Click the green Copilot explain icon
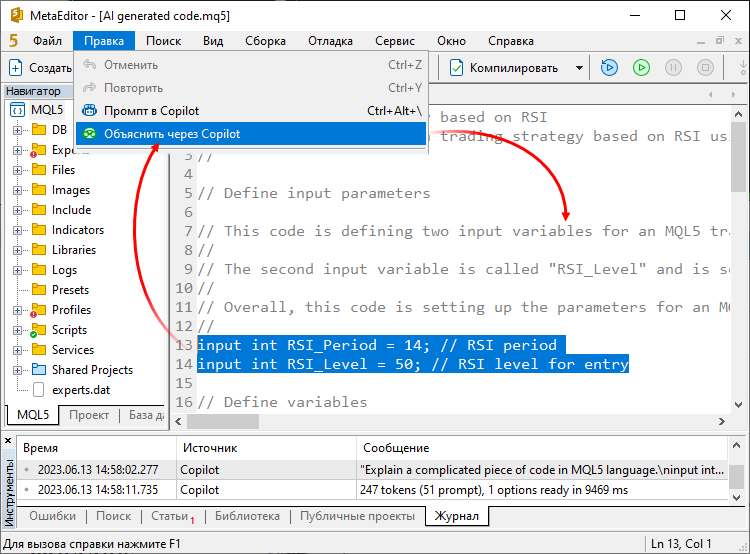This screenshot has height=554, width=750. coord(89,133)
